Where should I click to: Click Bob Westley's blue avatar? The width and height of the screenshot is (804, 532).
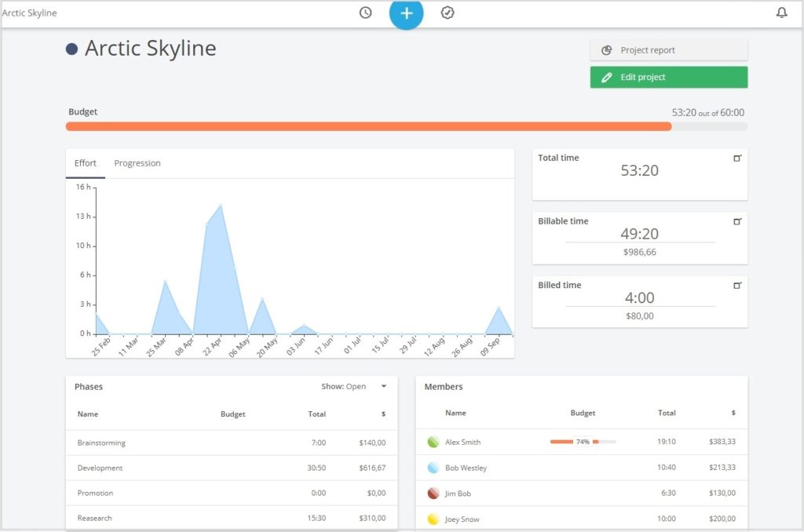coord(433,467)
